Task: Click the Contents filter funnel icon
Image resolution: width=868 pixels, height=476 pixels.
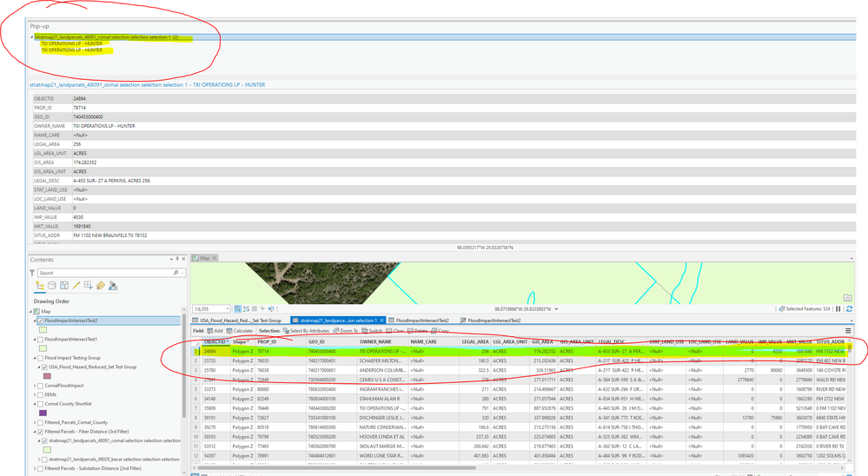Action: pyautogui.click(x=32, y=273)
